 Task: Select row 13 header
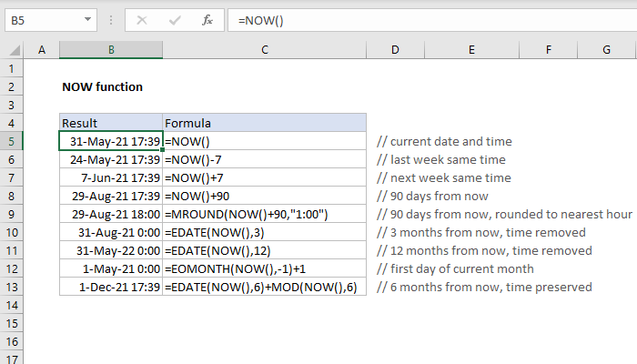click(11, 287)
